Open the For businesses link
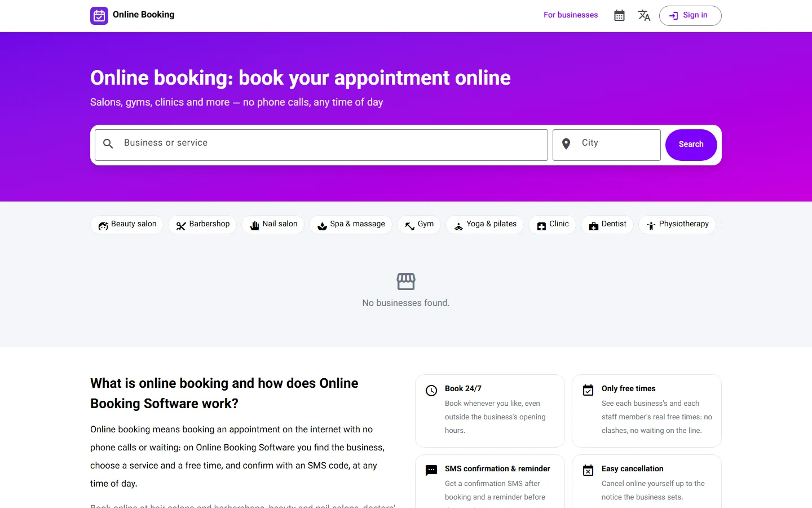Image resolution: width=812 pixels, height=508 pixels. tap(571, 15)
